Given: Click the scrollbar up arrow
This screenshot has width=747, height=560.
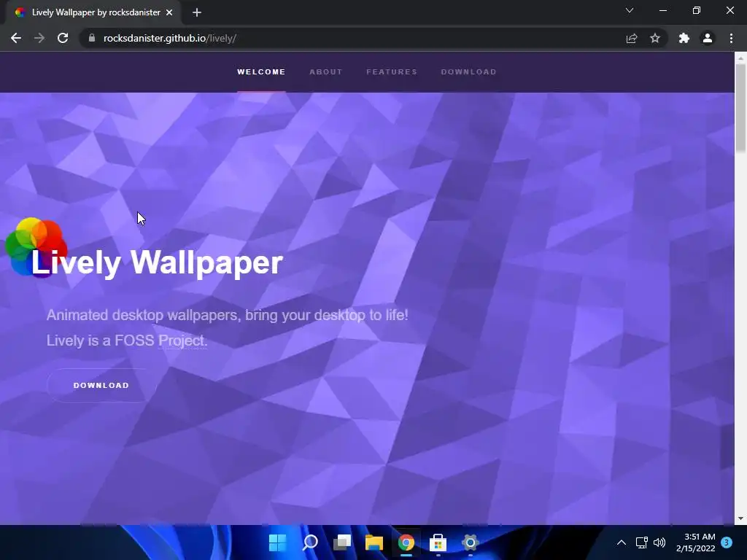Looking at the screenshot, I should pyautogui.click(x=740, y=58).
